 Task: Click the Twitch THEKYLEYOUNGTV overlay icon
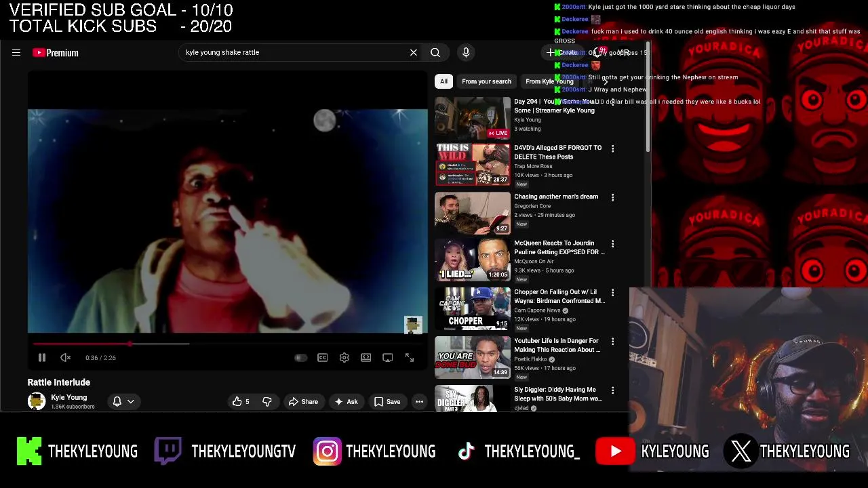(x=167, y=451)
